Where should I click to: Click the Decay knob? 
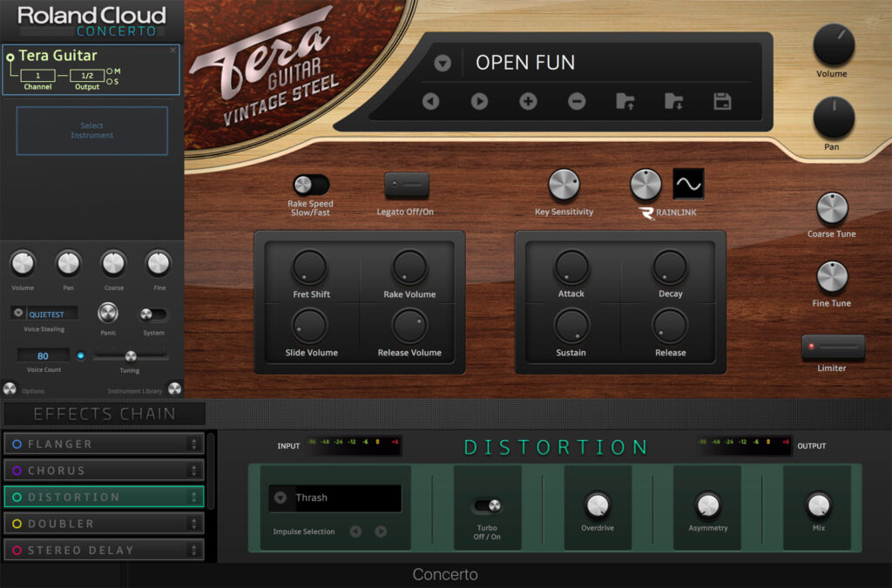(670, 267)
